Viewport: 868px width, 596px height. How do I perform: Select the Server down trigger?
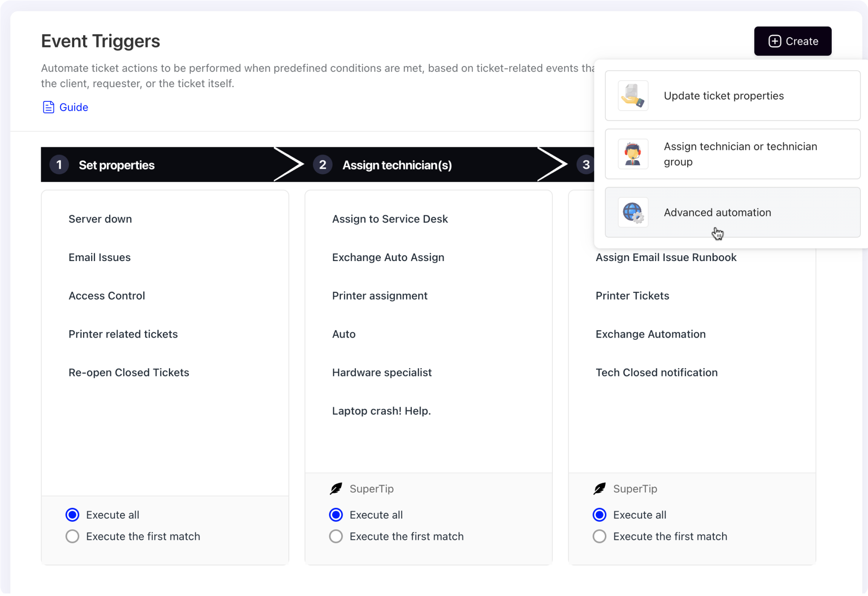[100, 219]
